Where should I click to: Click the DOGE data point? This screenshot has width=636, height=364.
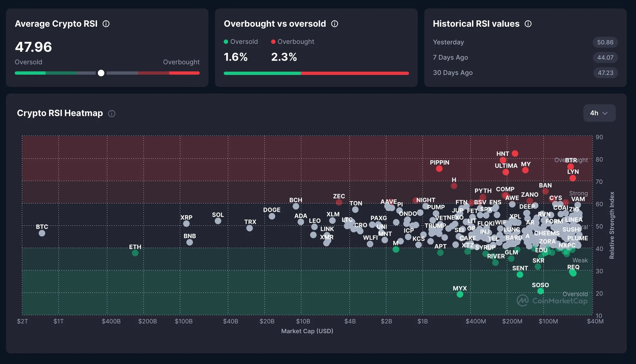tap(272, 216)
